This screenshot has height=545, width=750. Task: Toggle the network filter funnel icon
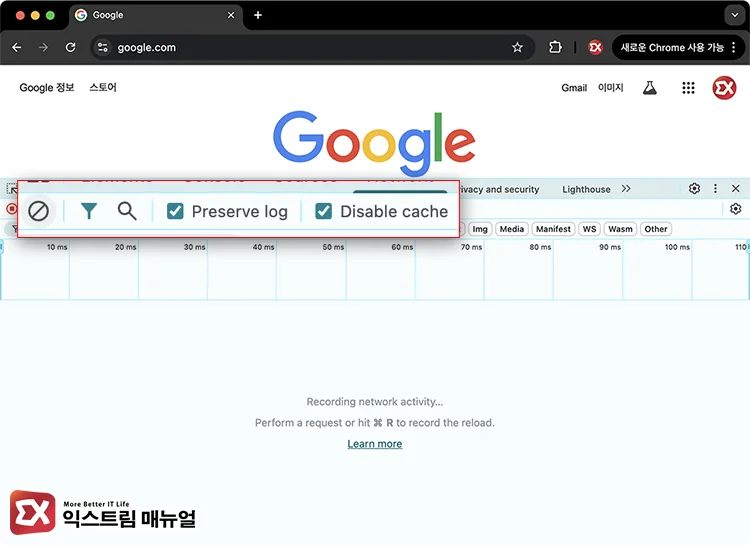[89, 211]
